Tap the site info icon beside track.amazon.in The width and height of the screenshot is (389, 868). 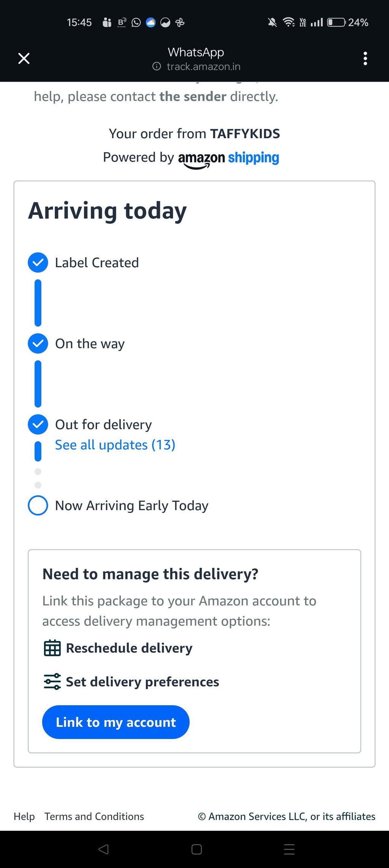click(157, 66)
